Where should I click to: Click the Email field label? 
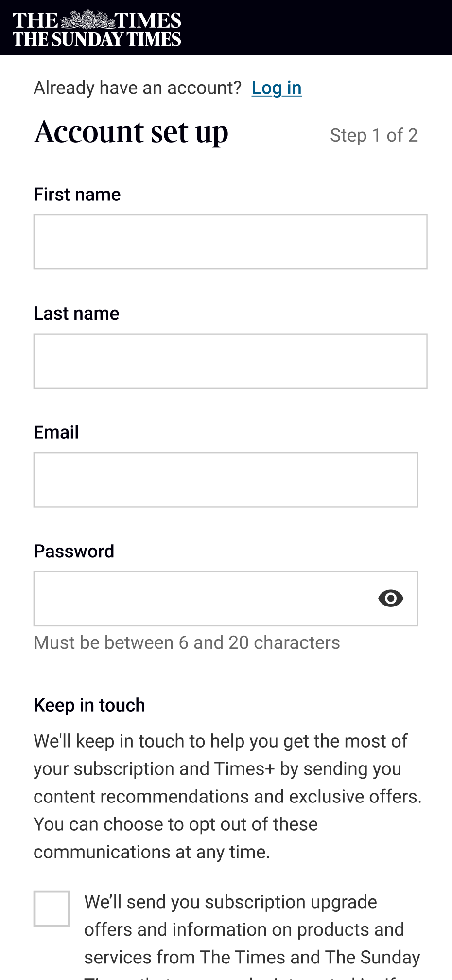tap(56, 432)
